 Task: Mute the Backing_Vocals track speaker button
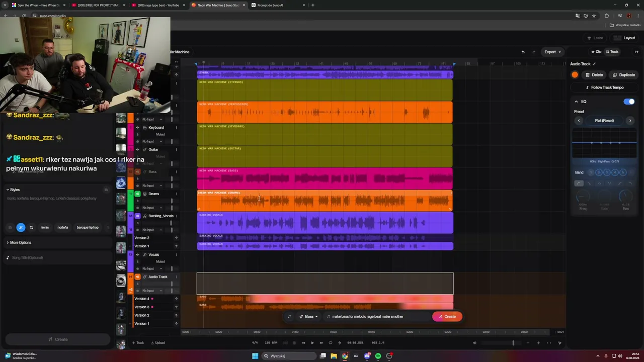pyautogui.click(x=137, y=216)
